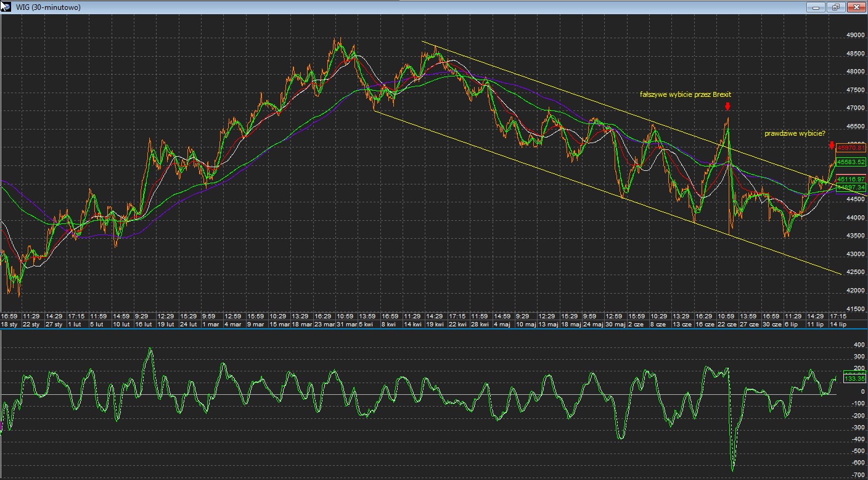
Task: Click the 44897.34 price label
Action: [x=851, y=187]
